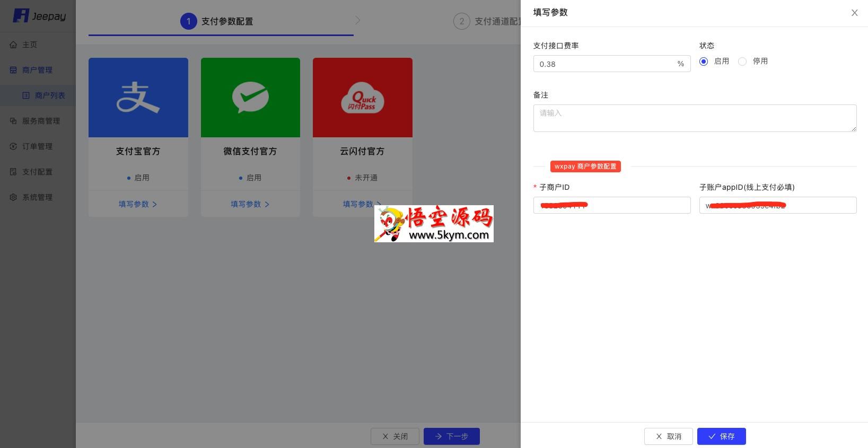
Task: Expand the 系统管理 menu
Action: pos(38,197)
